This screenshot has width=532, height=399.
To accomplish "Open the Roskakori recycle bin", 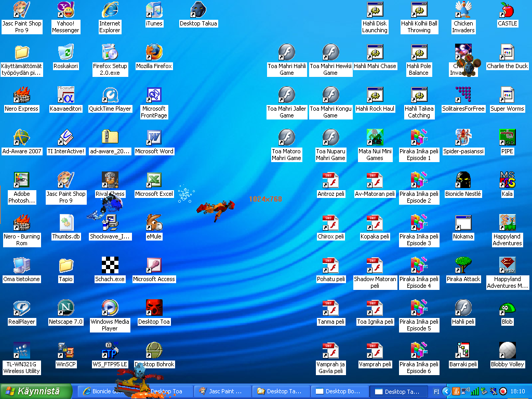I will click(65, 52).
